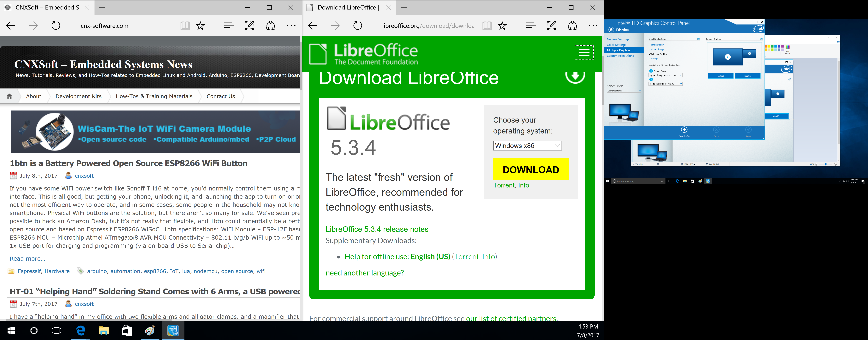Open More menu in LibreOffice Edge window
The width and height of the screenshot is (868, 340).
click(x=593, y=26)
